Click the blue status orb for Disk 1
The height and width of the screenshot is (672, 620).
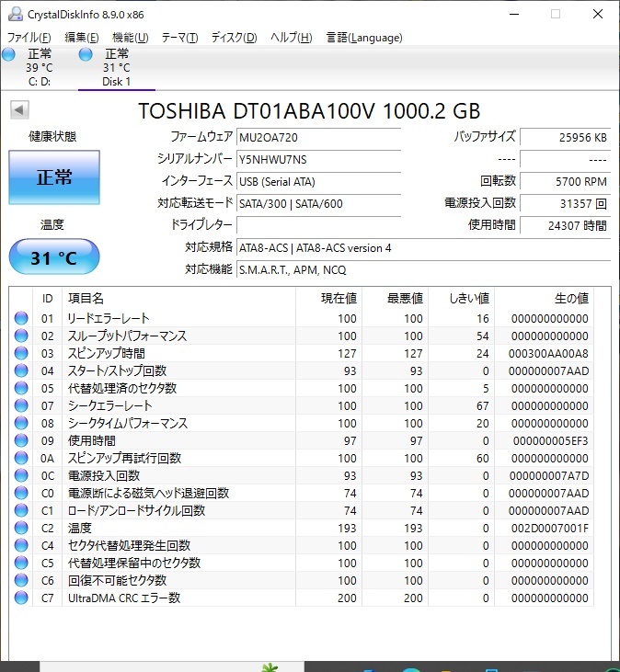click(86, 54)
